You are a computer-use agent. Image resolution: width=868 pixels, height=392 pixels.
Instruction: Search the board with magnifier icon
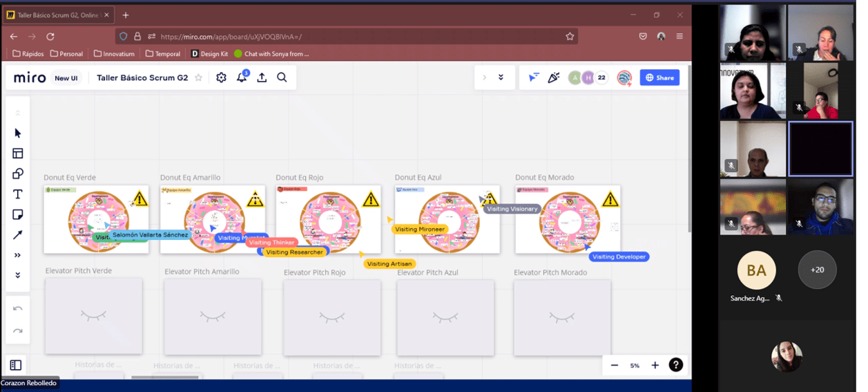(282, 77)
